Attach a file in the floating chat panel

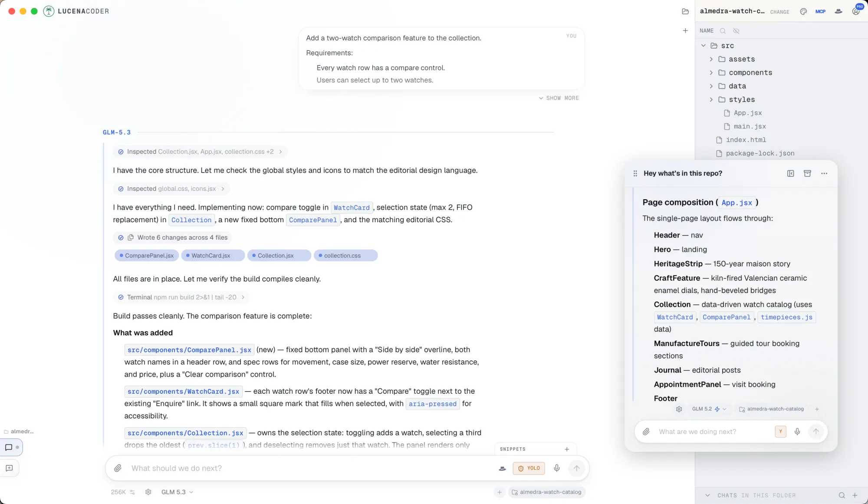646,432
